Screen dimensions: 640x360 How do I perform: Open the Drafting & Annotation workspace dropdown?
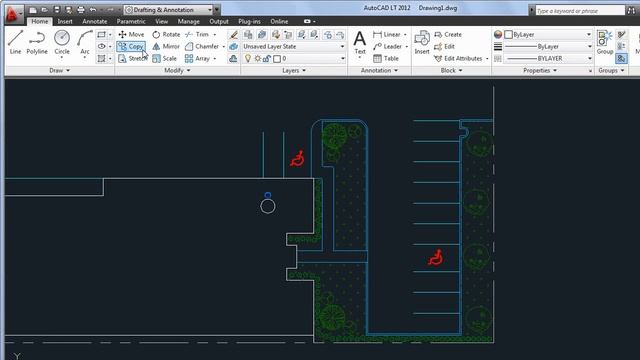coord(169,10)
